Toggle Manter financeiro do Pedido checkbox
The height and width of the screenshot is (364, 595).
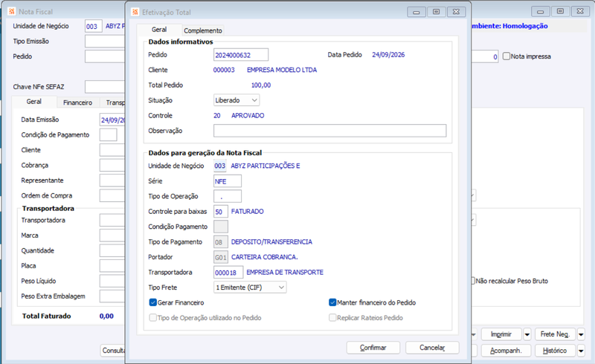point(332,302)
